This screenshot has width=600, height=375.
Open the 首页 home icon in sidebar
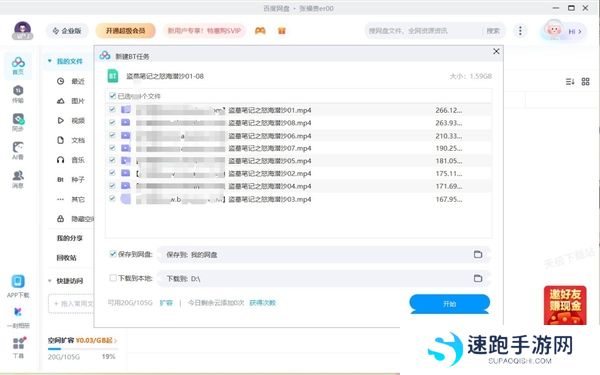18,65
